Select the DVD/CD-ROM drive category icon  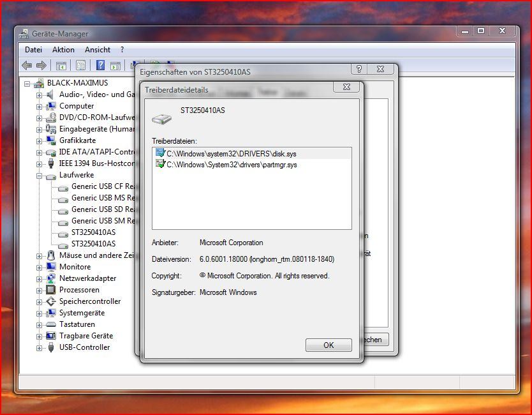(x=51, y=117)
